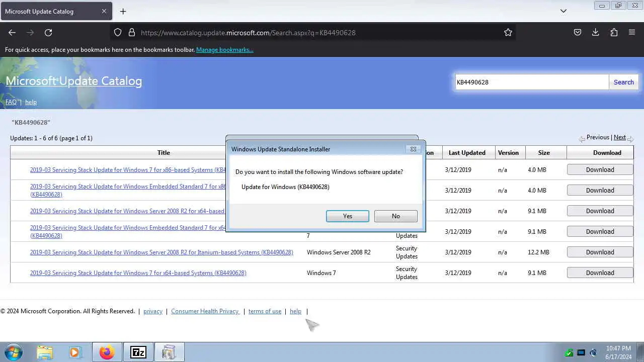Open the help link in footer
This screenshot has width=644, height=362.
[x=295, y=311]
